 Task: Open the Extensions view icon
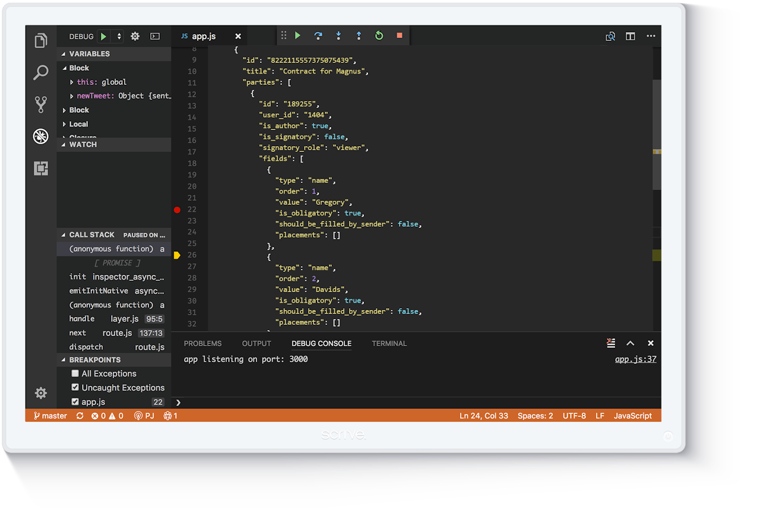pyautogui.click(x=40, y=169)
